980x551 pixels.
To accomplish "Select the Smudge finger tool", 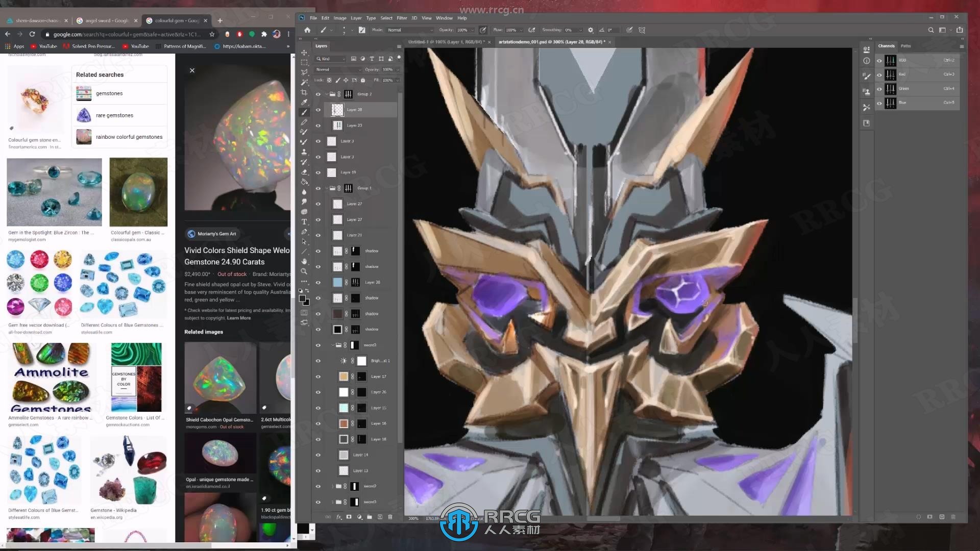I will 304,202.
